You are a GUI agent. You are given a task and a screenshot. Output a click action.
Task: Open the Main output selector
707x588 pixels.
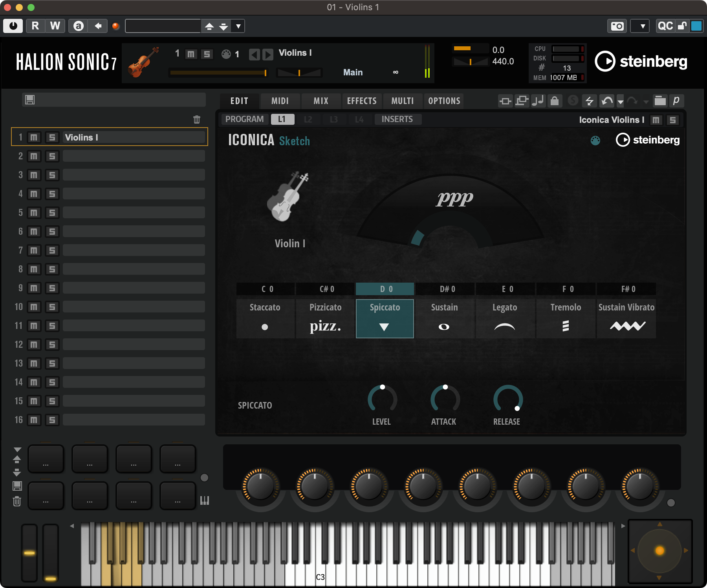(x=353, y=72)
